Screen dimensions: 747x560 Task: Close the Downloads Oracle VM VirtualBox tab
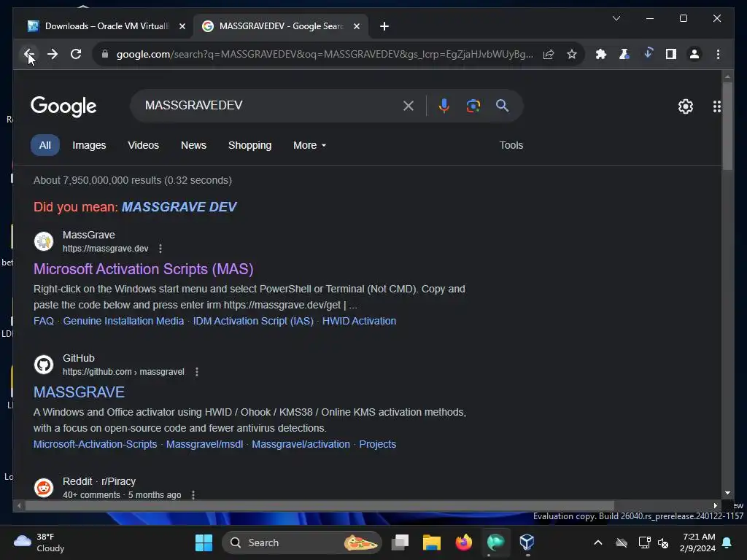pos(182,26)
